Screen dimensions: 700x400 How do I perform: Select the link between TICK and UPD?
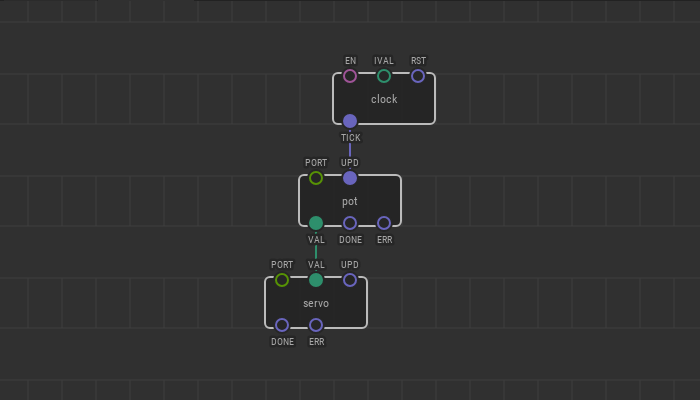point(350,150)
